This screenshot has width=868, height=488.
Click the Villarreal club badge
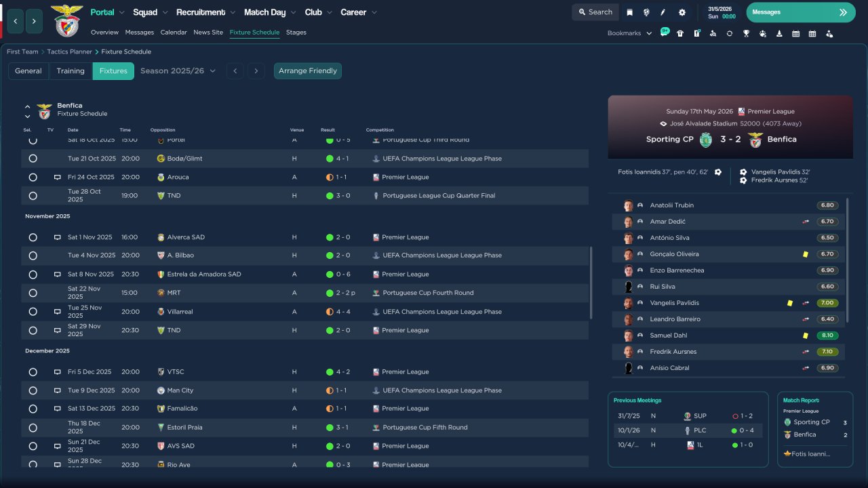[161, 312]
